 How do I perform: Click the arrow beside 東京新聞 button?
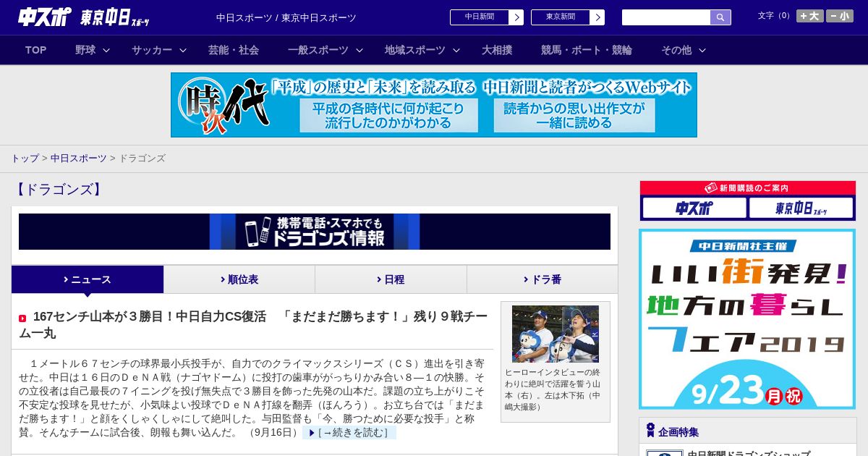[597, 17]
